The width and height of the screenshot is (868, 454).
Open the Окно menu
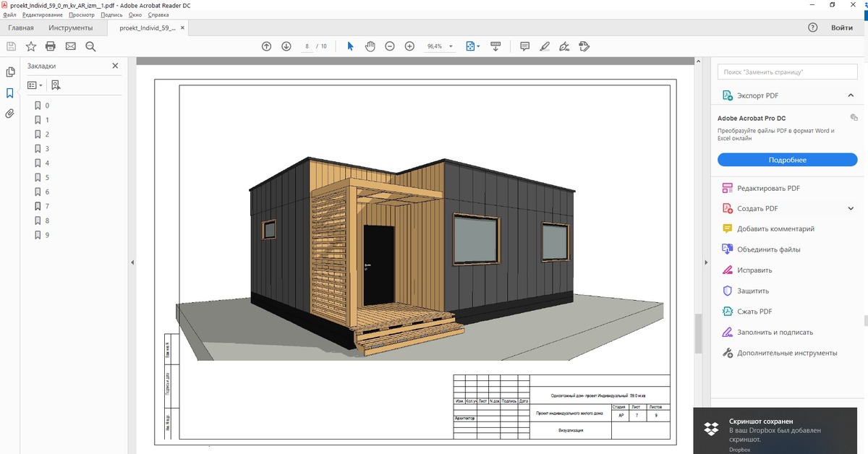click(x=135, y=14)
